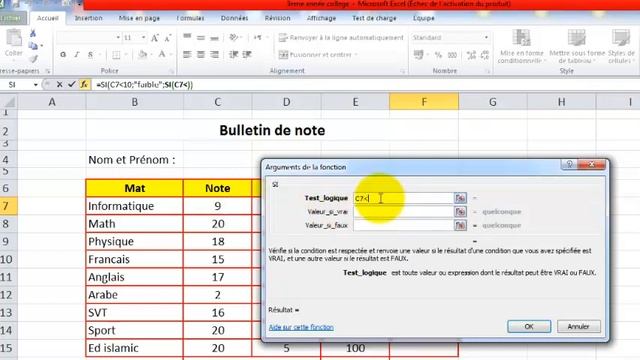Click the Valeur_si_faux input field
The height and width of the screenshot is (360, 640).
coord(403,225)
